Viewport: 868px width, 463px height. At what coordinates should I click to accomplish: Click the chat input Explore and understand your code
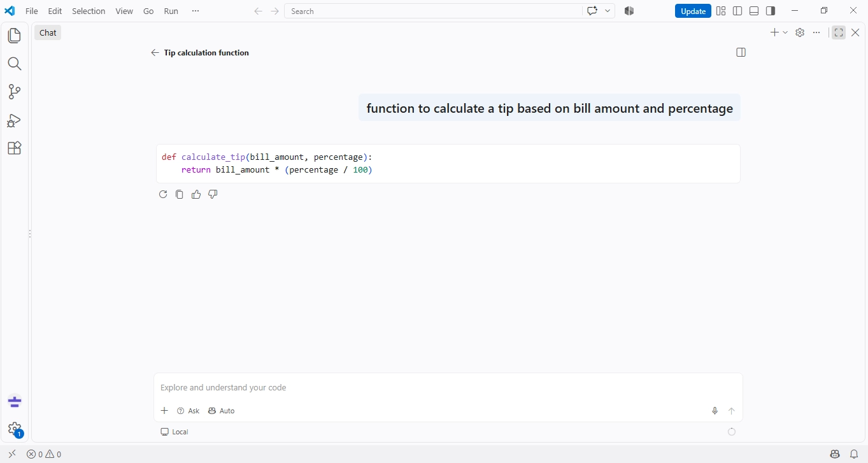tap(448, 387)
